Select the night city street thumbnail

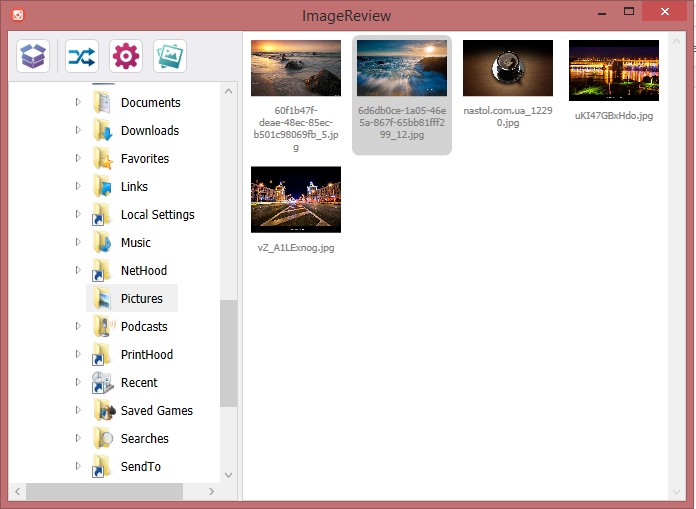point(296,199)
